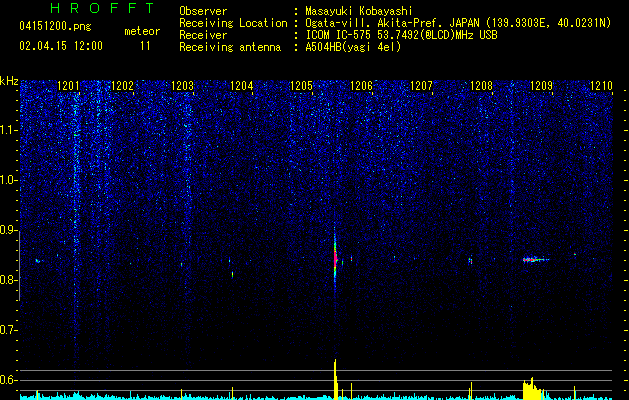Click the 1209 time marker
This screenshot has width=629, height=400.
[542, 86]
